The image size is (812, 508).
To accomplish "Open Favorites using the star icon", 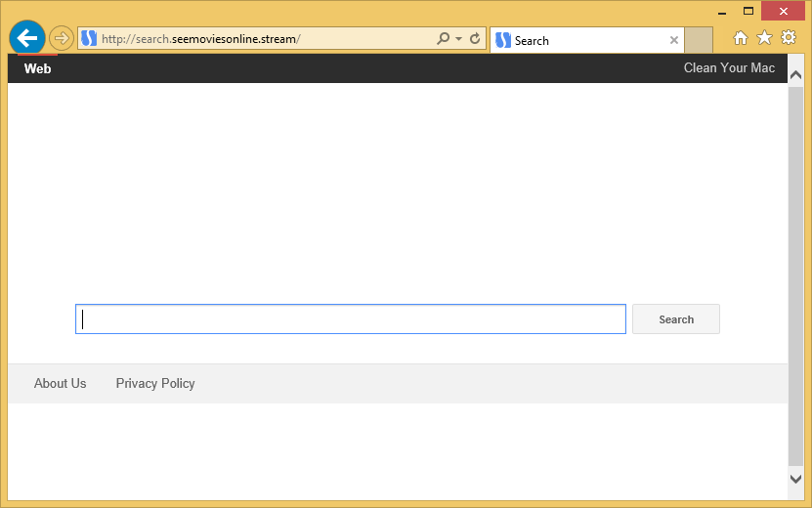I will pos(764,38).
